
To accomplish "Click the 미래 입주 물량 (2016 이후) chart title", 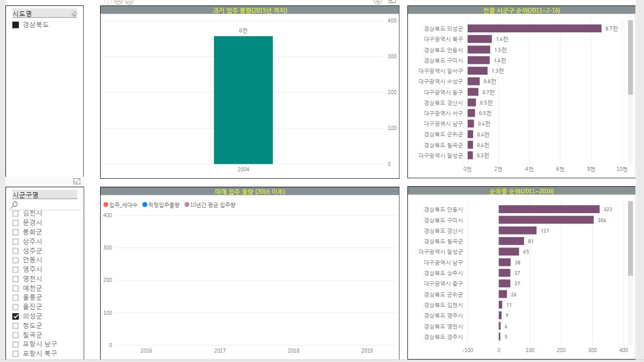I will [x=250, y=191].
